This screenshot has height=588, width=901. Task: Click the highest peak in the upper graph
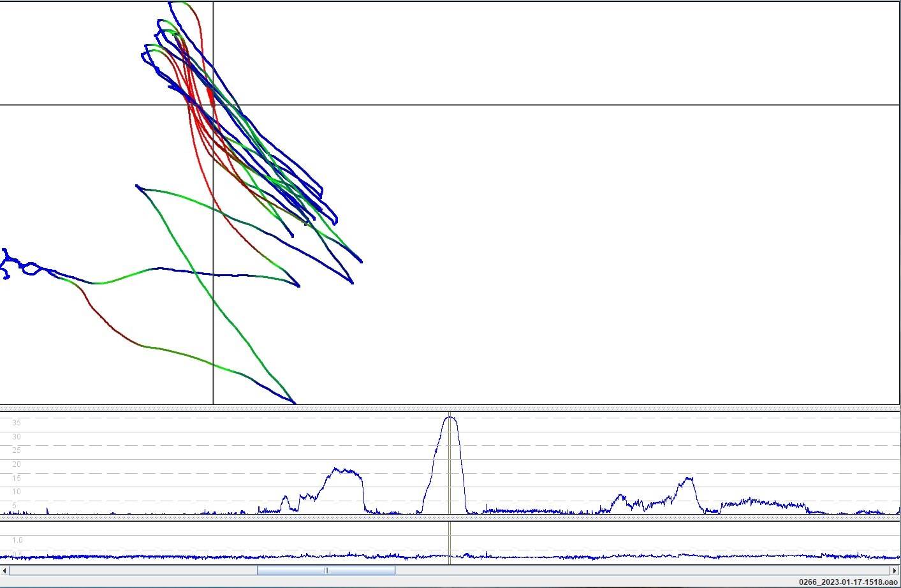pyautogui.click(x=450, y=418)
